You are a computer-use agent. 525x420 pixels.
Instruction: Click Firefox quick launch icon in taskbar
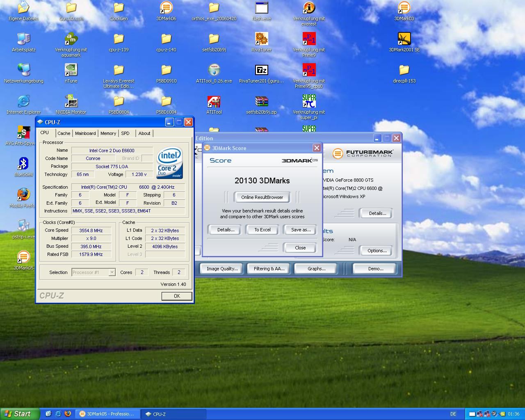pos(68,414)
